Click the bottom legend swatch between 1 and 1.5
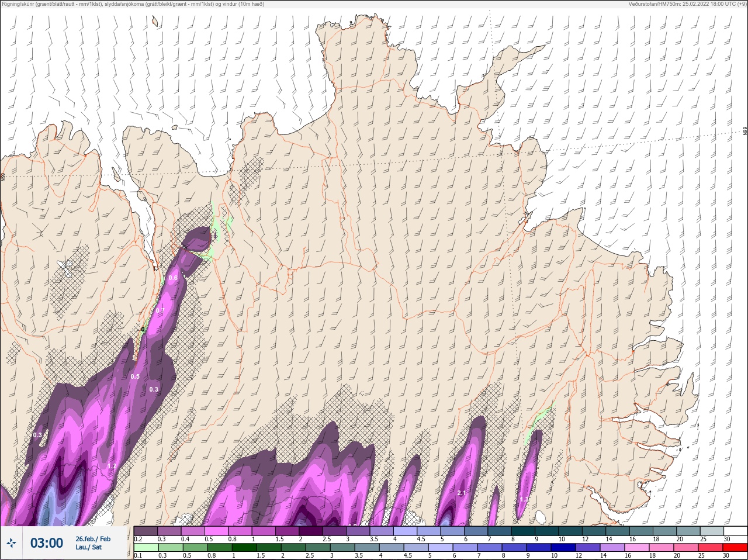 (245, 548)
